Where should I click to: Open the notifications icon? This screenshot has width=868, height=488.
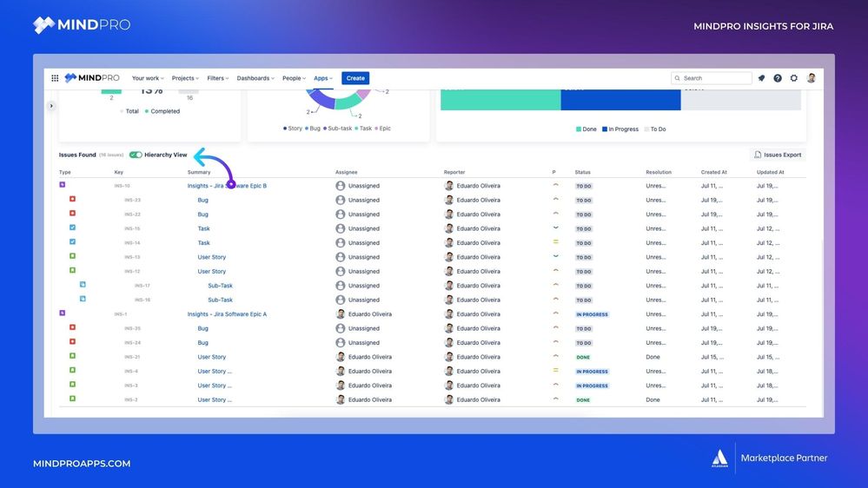762,78
